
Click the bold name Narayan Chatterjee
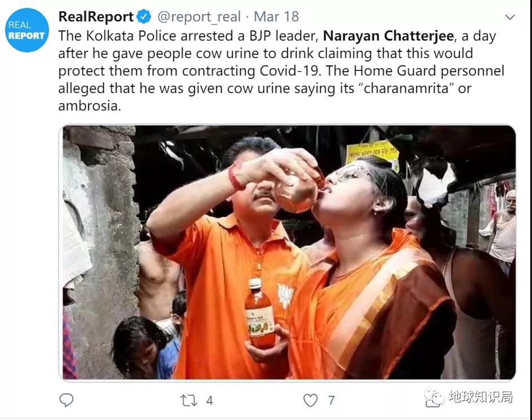[x=389, y=36]
